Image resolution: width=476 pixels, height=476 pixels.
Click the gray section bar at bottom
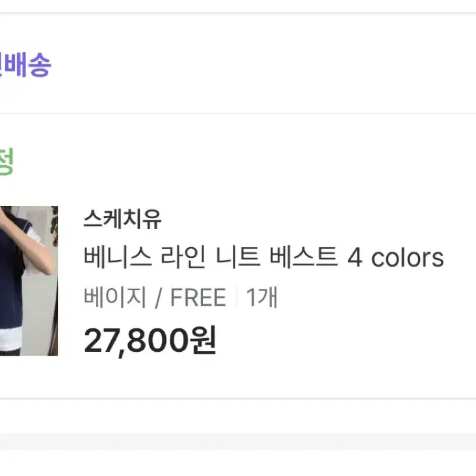point(238,442)
